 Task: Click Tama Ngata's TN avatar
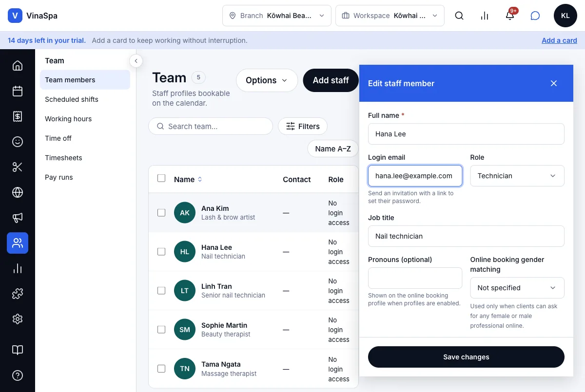point(185,369)
